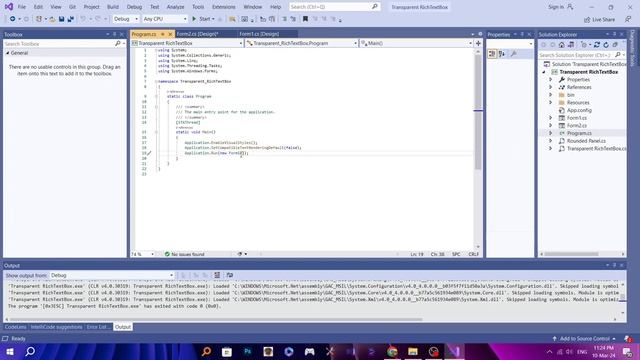Open Windows Start menu
Screen dimensions: 640x360
(10, 351)
